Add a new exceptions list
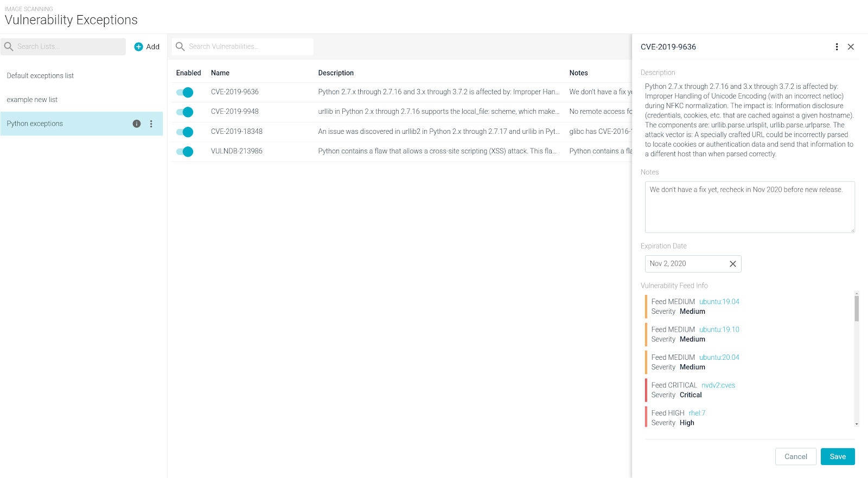 147,47
